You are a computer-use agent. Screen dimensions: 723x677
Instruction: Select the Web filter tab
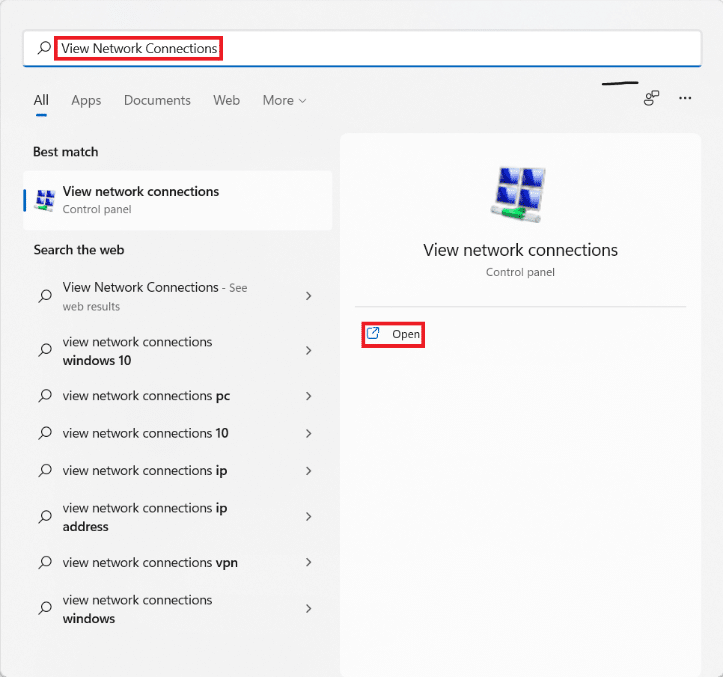226,100
